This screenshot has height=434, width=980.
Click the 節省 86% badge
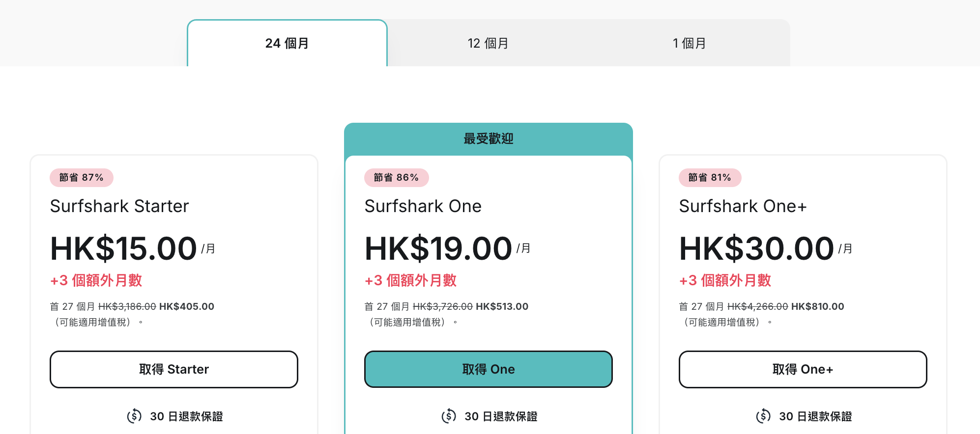point(396,178)
